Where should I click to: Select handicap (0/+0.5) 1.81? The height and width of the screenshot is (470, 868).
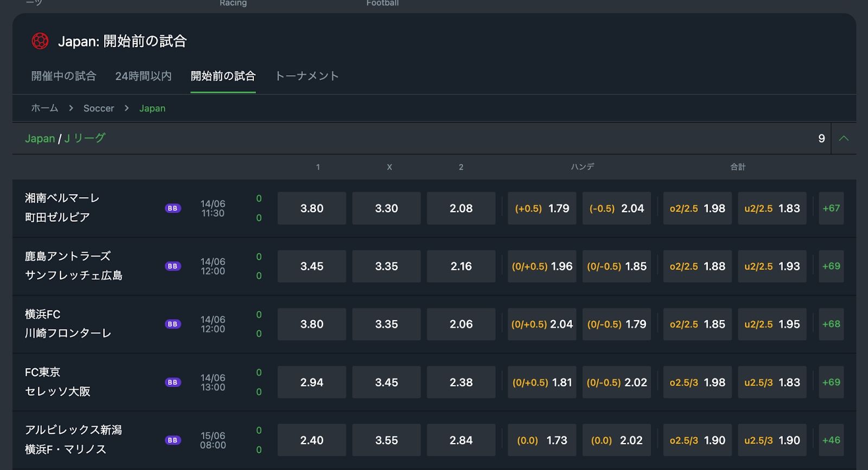pos(542,382)
